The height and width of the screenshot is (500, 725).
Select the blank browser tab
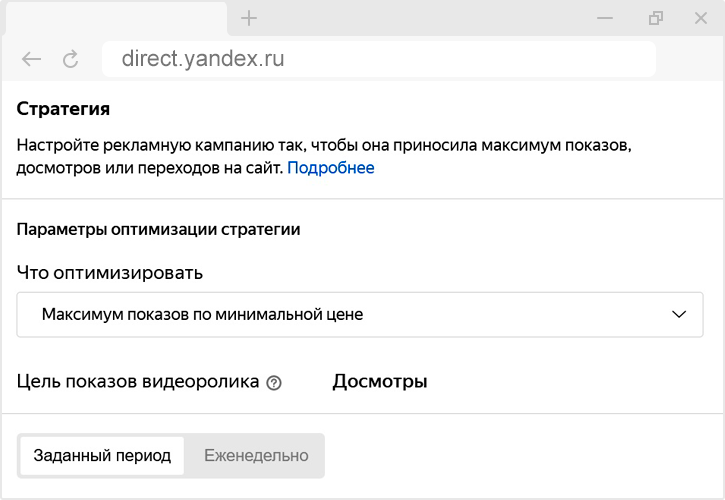coord(116,18)
